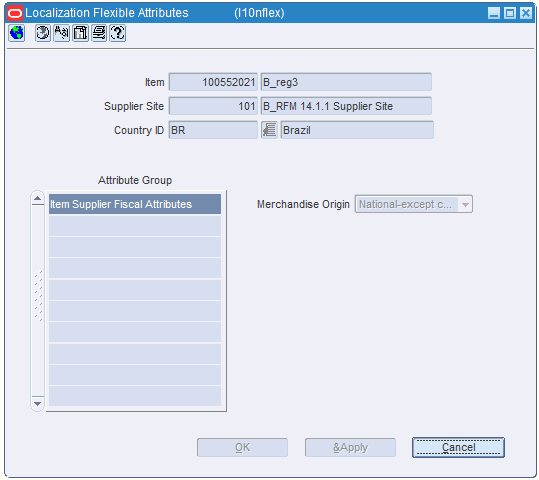
Task: Click the Cancel button
Action: [459, 447]
